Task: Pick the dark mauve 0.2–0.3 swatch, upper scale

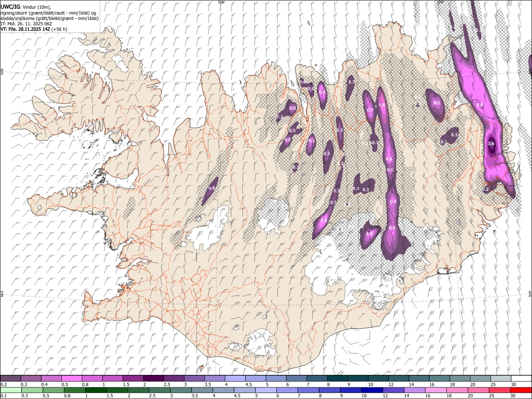Action: 10,378
